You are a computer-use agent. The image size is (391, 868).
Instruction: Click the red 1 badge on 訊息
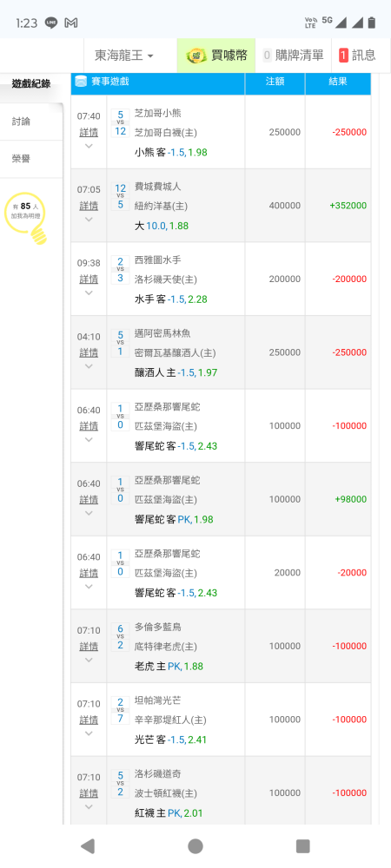coord(343,56)
